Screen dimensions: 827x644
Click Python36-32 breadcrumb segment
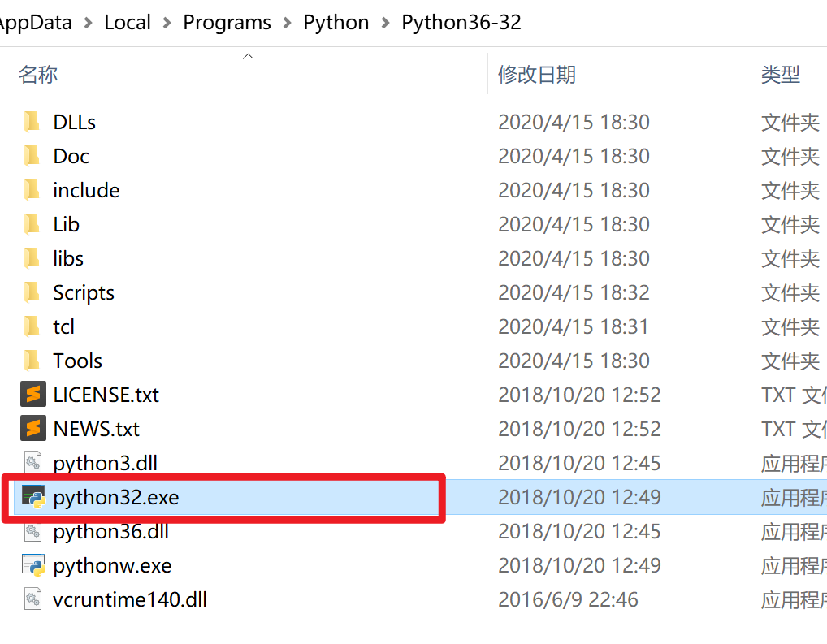tap(461, 23)
